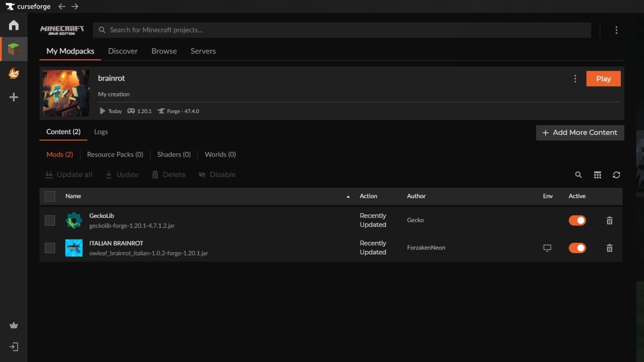Select the Minecraft grass block game icon
This screenshot has width=644, height=362.
tap(13, 49)
